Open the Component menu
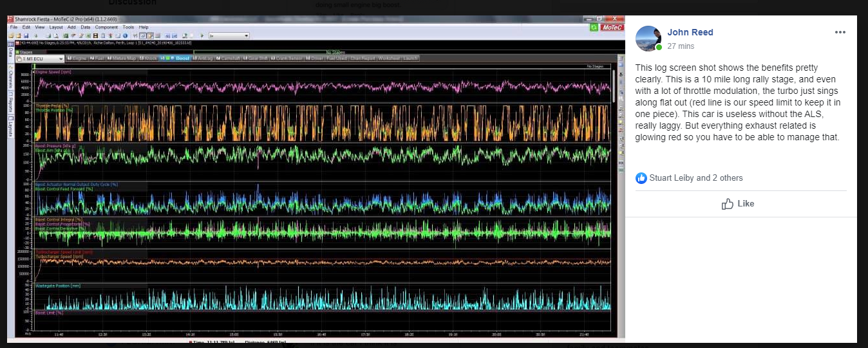 pyautogui.click(x=106, y=27)
